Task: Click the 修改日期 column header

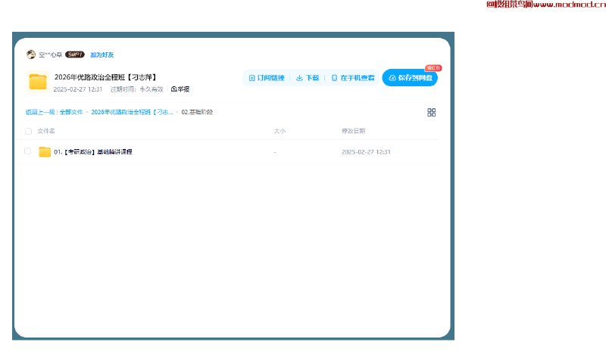Action: pyautogui.click(x=353, y=131)
